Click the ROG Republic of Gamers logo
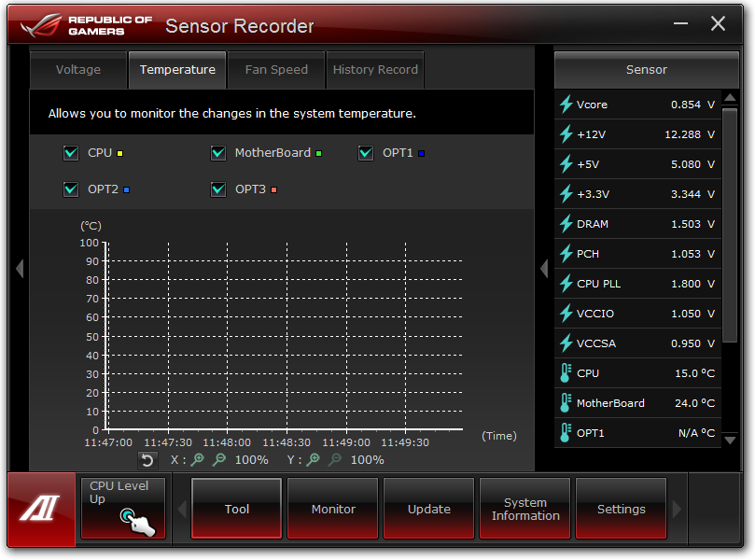 tap(87, 25)
